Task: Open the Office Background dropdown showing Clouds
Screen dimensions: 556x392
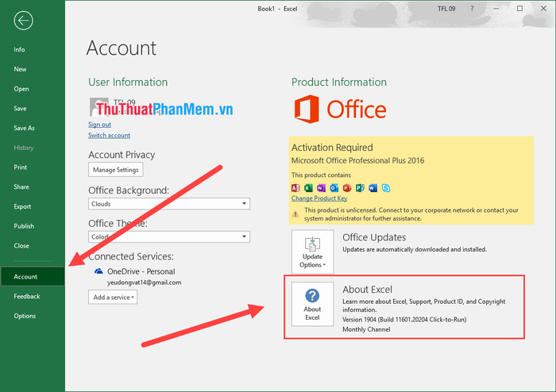Action: 169,204
